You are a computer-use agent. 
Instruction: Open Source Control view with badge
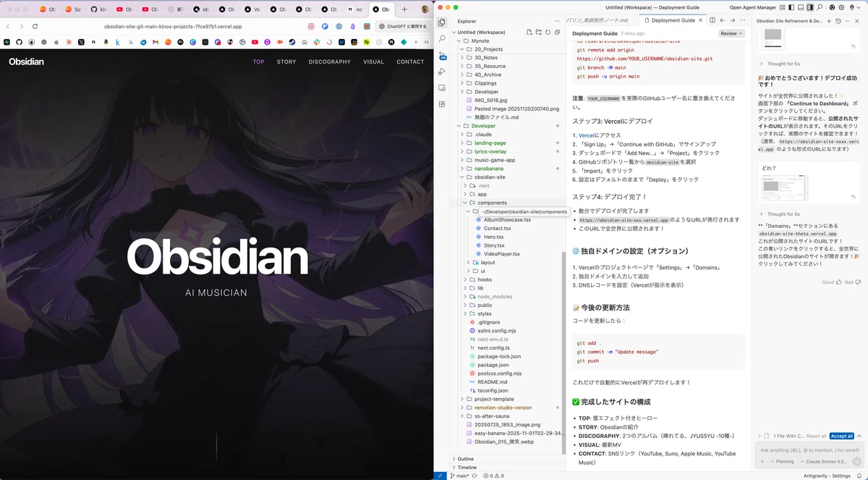(x=442, y=55)
